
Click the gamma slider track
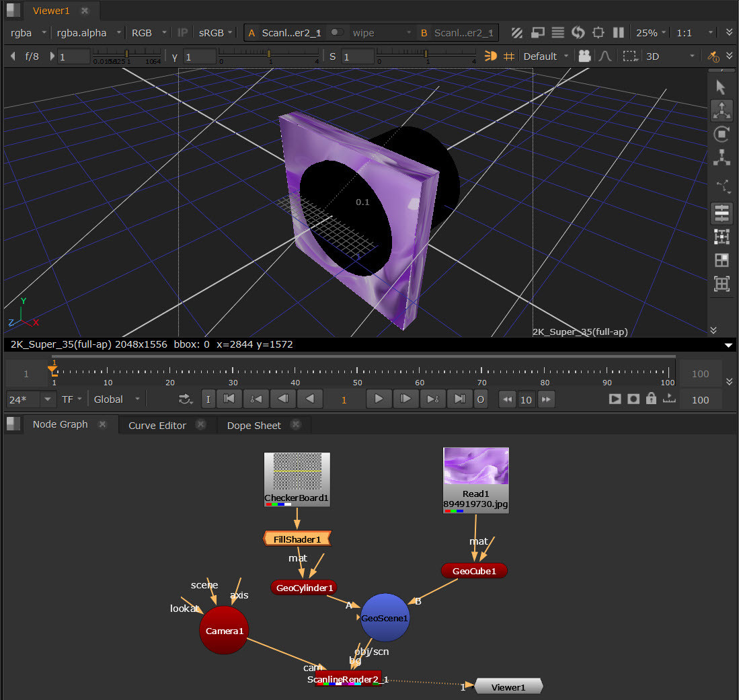click(x=269, y=54)
